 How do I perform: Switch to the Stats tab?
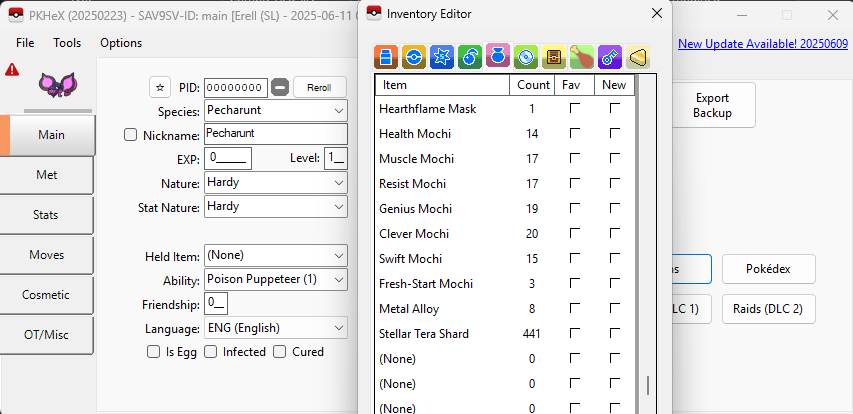click(x=48, y=215)
